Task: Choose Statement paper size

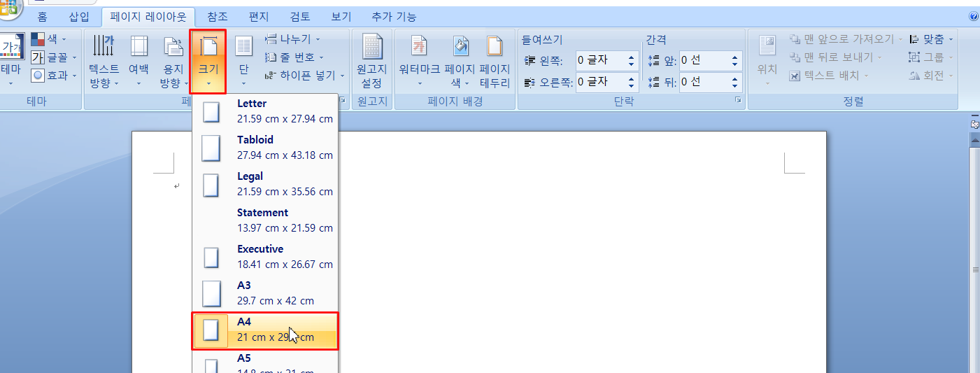Action: pos(266,220)
